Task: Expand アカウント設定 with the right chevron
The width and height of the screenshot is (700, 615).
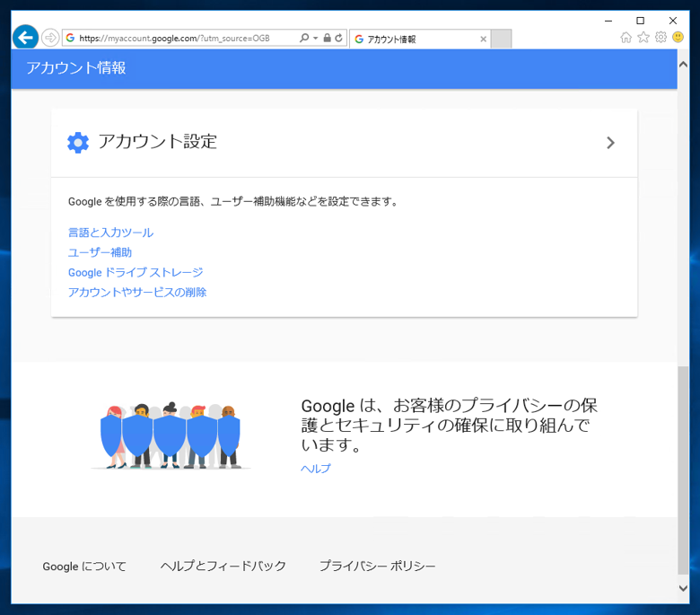Action: (610, 143)
